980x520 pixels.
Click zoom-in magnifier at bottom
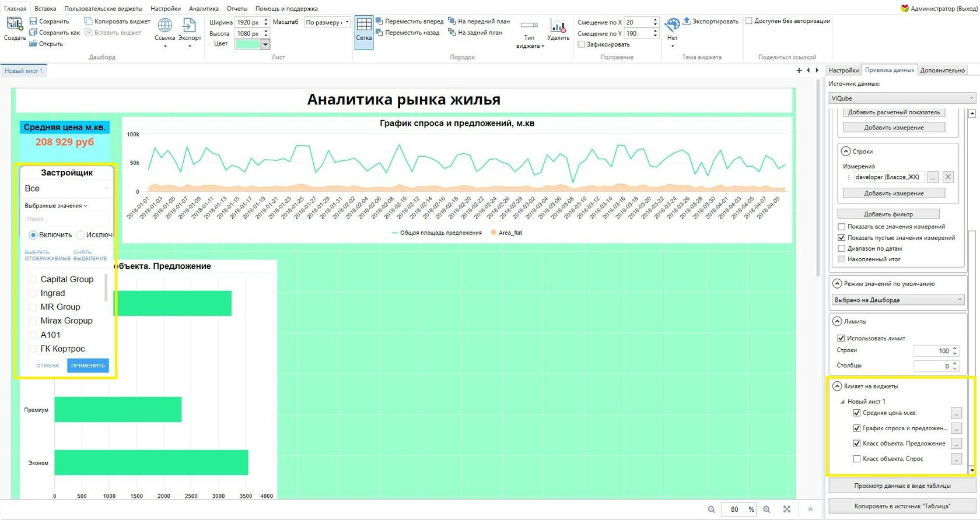[x=766, y=509]
